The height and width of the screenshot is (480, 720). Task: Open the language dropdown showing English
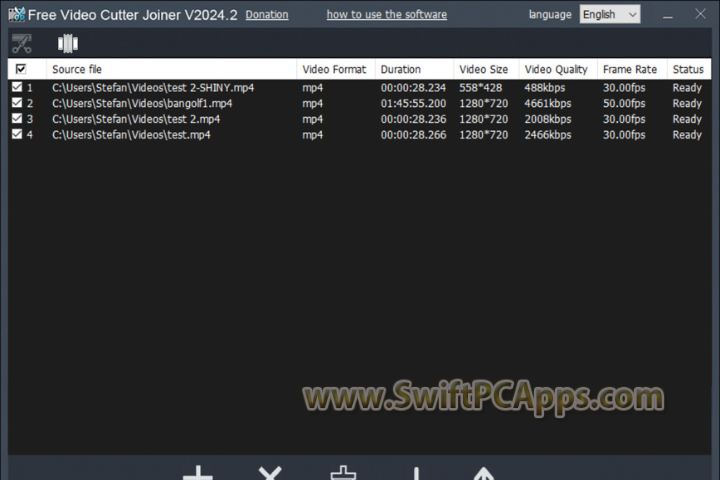610,15
